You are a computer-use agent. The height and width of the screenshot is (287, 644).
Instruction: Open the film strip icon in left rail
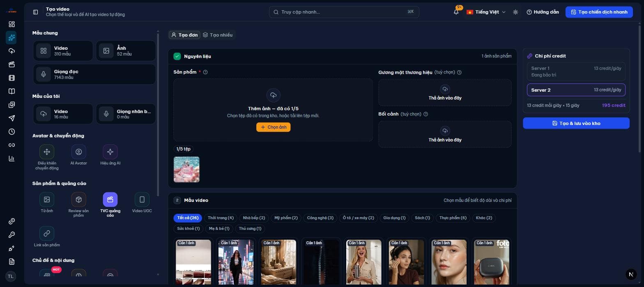click(x=11, y=78)
